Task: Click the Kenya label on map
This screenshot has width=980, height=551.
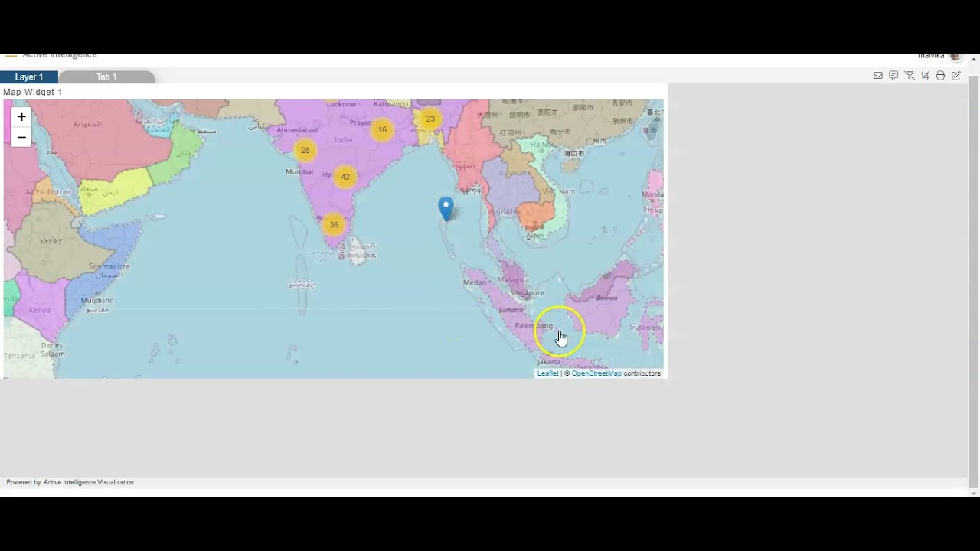Action: pos(39,310)
